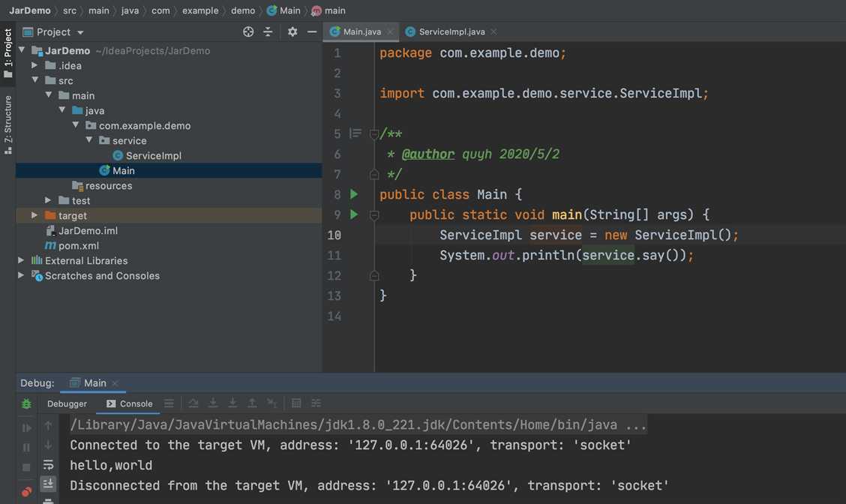Collapse the service package
Image resolution: width=846 pixels, height=504 pixels.
coord(89,140)
